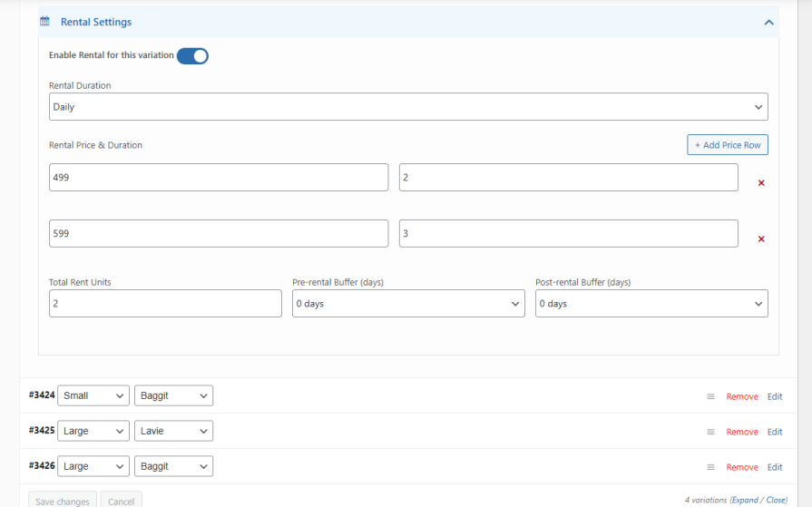Click the price field containing 499

[x=219, y=177]
